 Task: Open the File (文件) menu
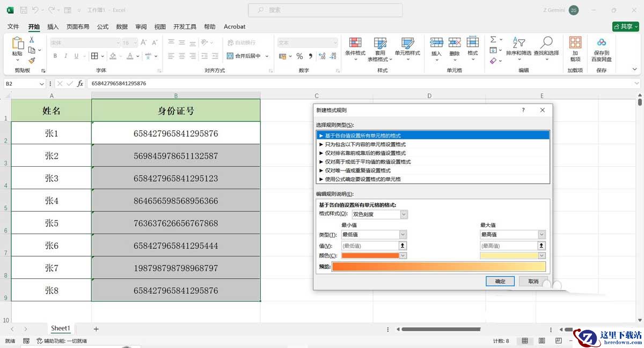pos(13,26)
